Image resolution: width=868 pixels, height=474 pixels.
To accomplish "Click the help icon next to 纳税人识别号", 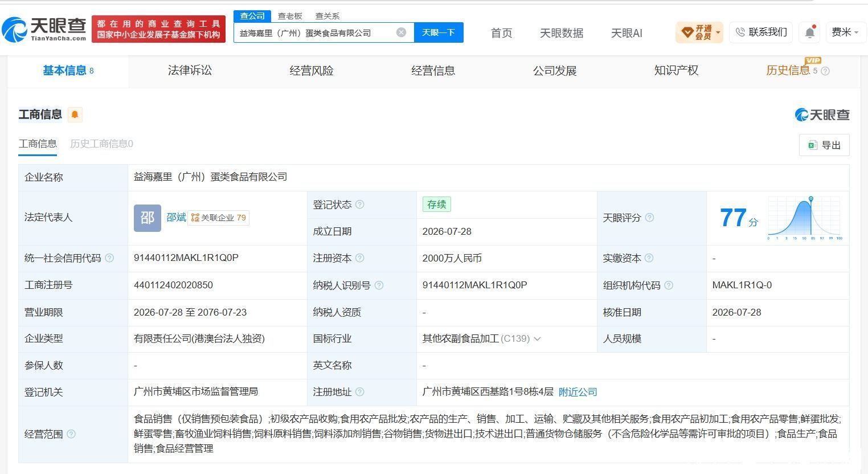I will 379,285.
